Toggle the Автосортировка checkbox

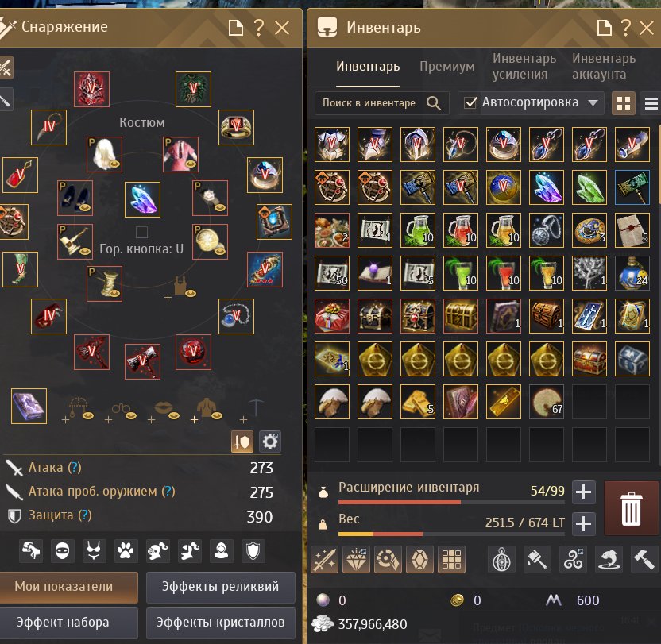[x=470, y=102]
